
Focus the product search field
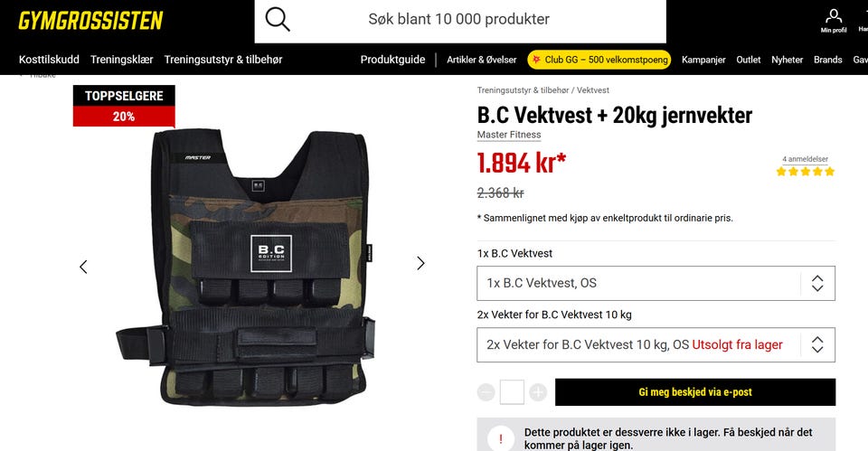[x=460, y=21]
